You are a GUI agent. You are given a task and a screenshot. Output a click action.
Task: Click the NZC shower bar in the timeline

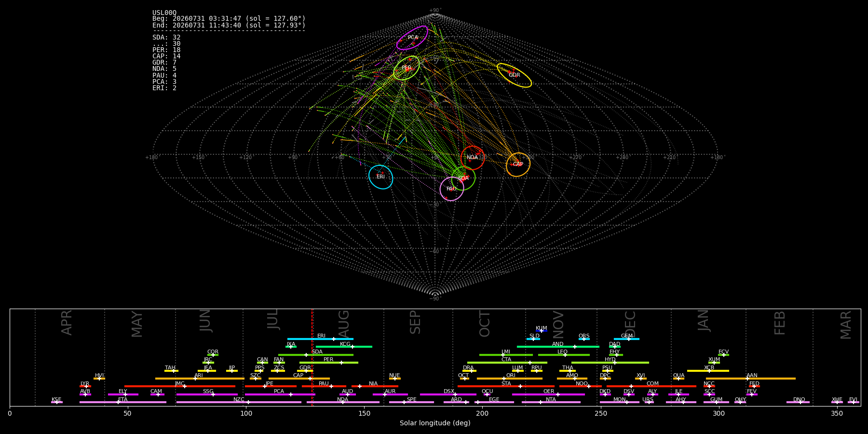pyautogui.click(x=239, y=402)
